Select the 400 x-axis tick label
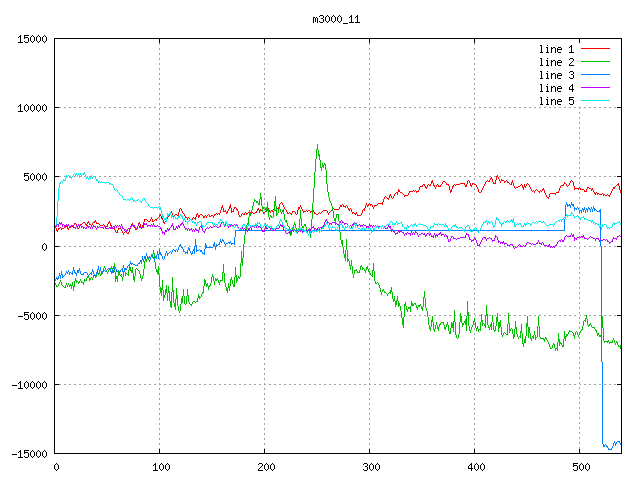Image resolution: width=640 pixels, height=480 pixels. 475,466
